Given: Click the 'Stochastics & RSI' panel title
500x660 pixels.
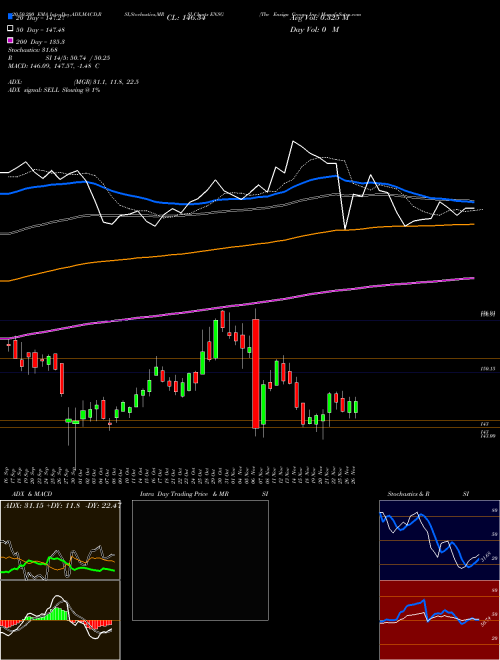Looking at the screenshot, I should click(x=428, y=494).
